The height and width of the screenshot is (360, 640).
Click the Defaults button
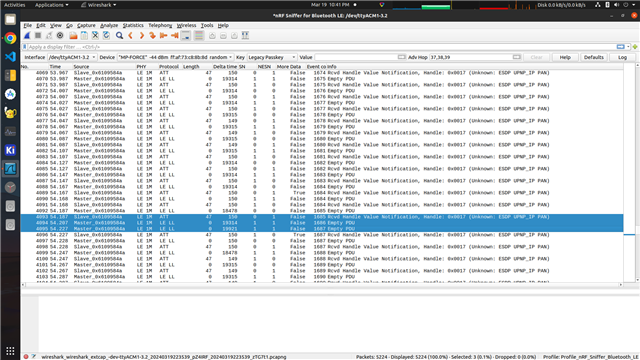tap(593, 57)
